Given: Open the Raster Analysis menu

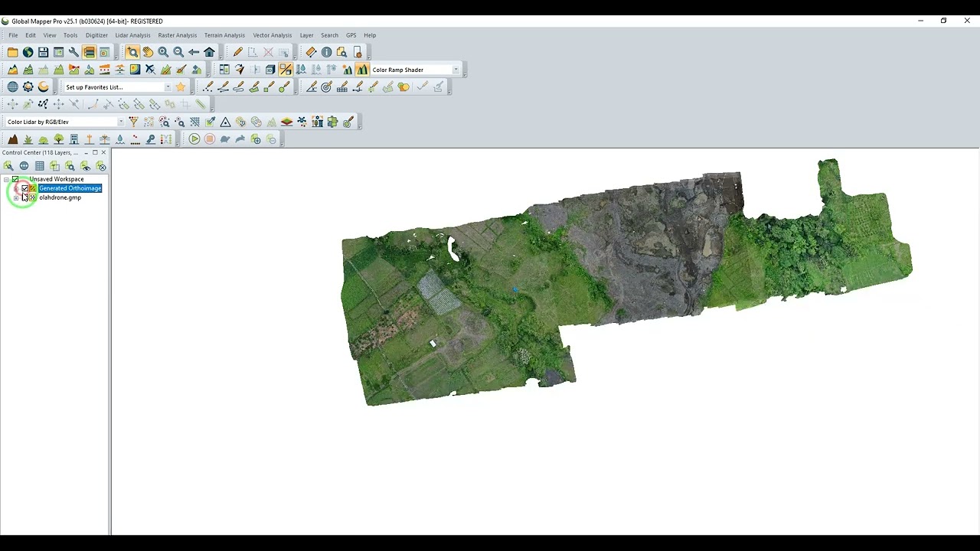Looking at the screenshot, I should pos(178,35).
